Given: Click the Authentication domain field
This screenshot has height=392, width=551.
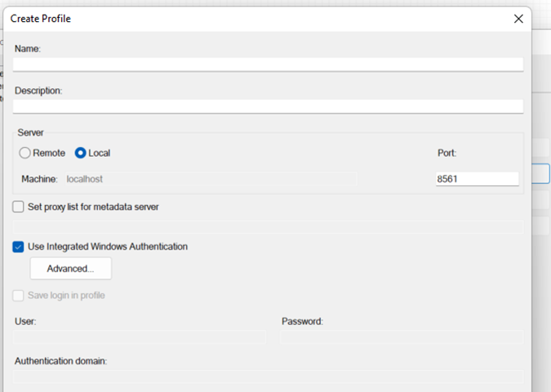Looking at the screenshot, I should [x=268, y=376].
